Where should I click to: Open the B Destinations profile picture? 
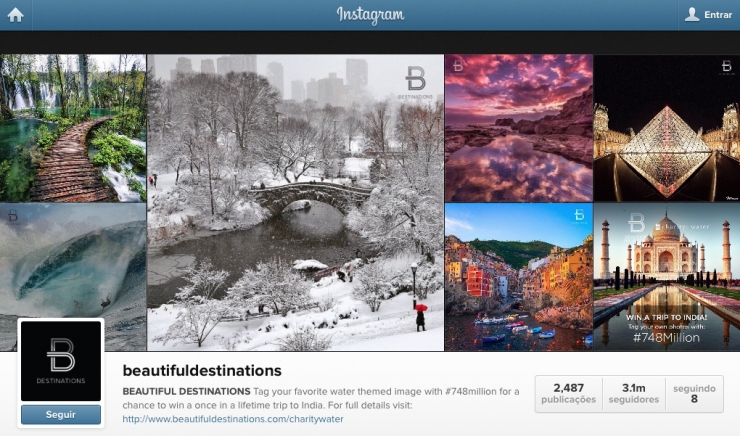click(x=61, y=361)
